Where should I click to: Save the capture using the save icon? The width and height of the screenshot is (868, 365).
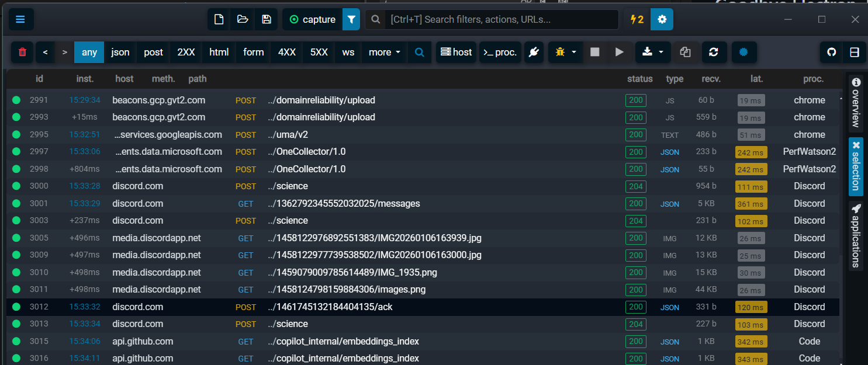click(266, 19)
